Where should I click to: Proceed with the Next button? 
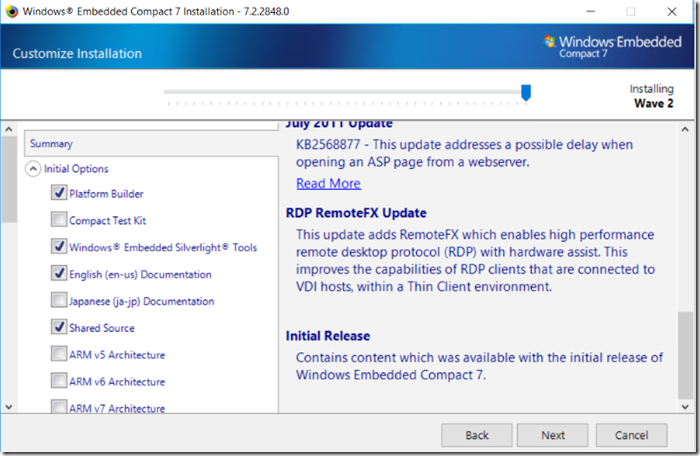(553, 435)
